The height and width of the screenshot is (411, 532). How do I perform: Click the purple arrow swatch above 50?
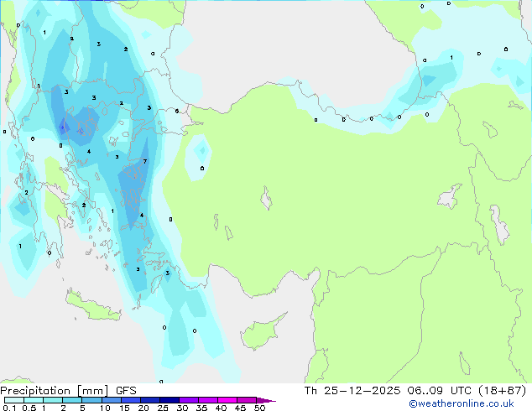266,400
